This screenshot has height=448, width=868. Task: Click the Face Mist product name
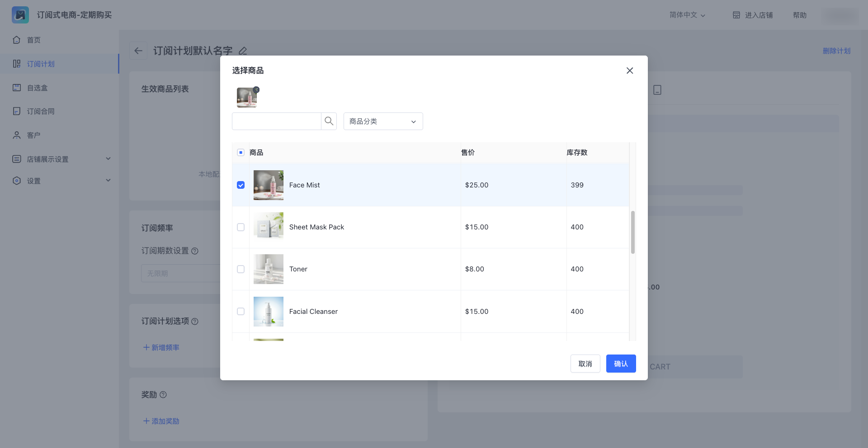pyautogui.click(x=304, y=185)
